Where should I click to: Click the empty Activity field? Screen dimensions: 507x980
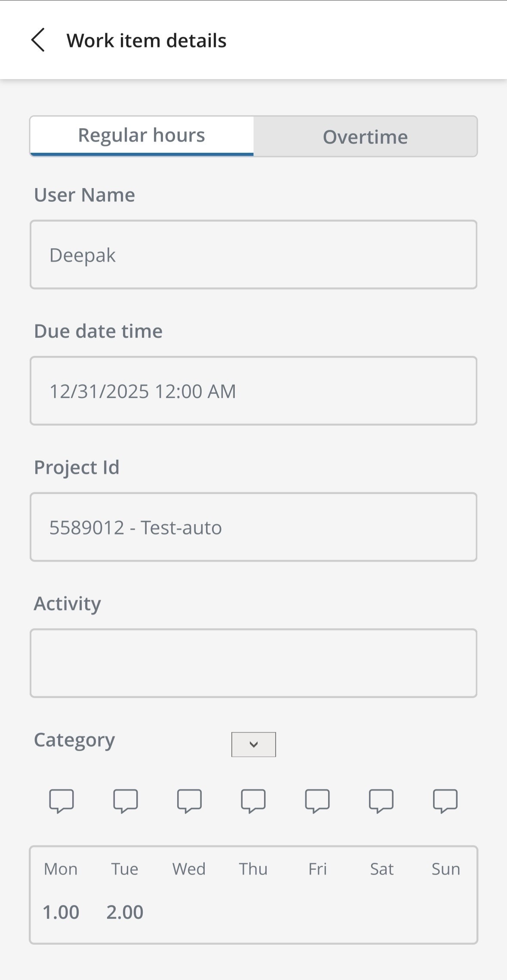click(x=253, y=663)
